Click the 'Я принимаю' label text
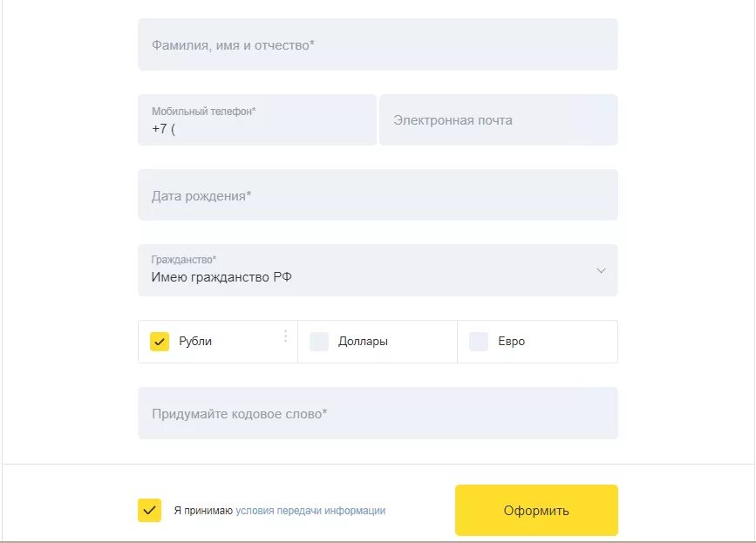The height and width of the screenshot is (543, 756). 203,511
